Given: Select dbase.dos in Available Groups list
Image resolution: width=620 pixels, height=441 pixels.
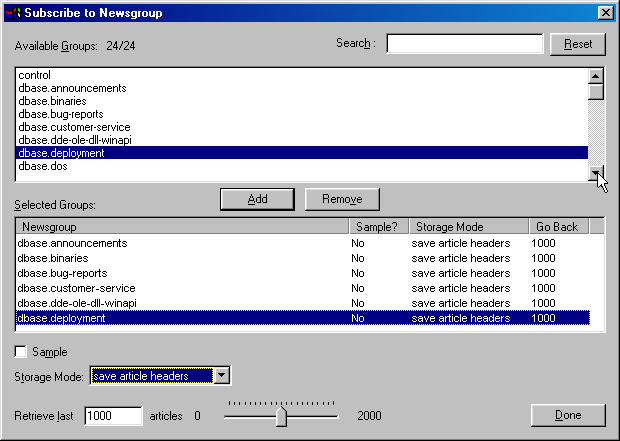Looking at the screenshot, I should point(40,167).
